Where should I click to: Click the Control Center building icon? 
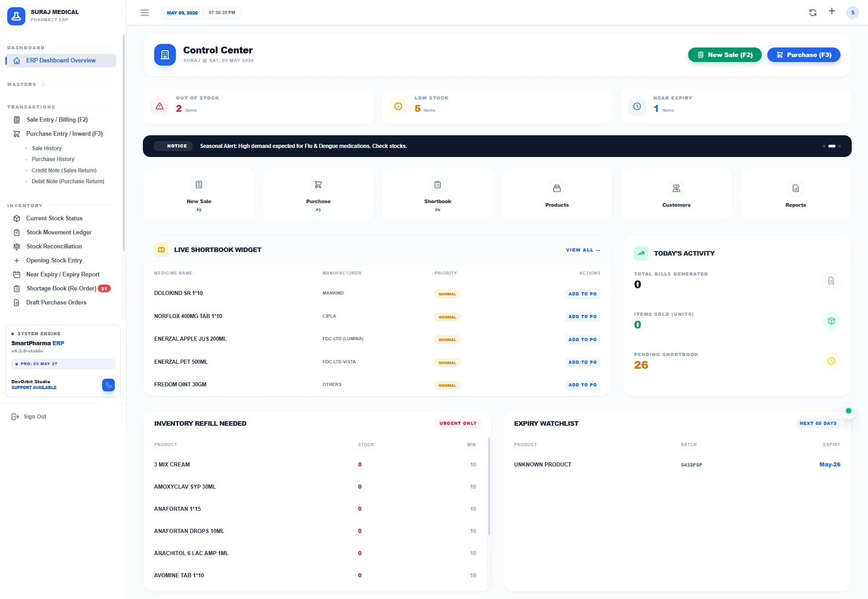pos(165,55)
